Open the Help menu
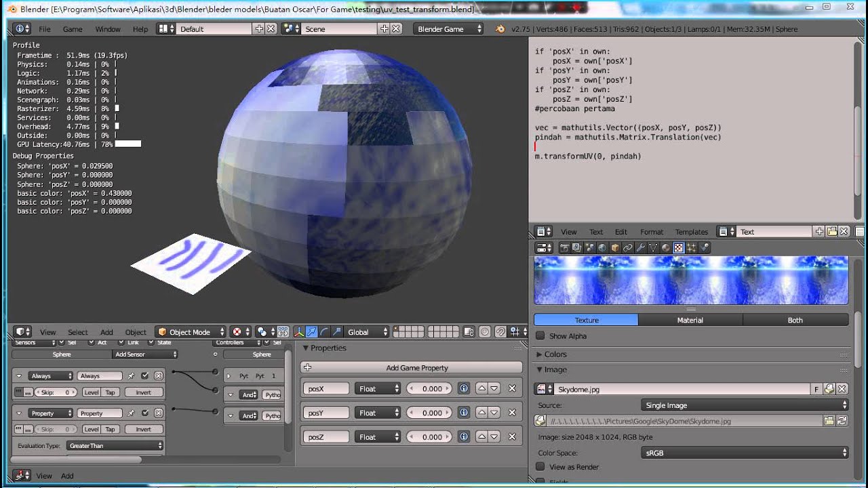This screenshot has width=868, height=488. coord(140,29)
